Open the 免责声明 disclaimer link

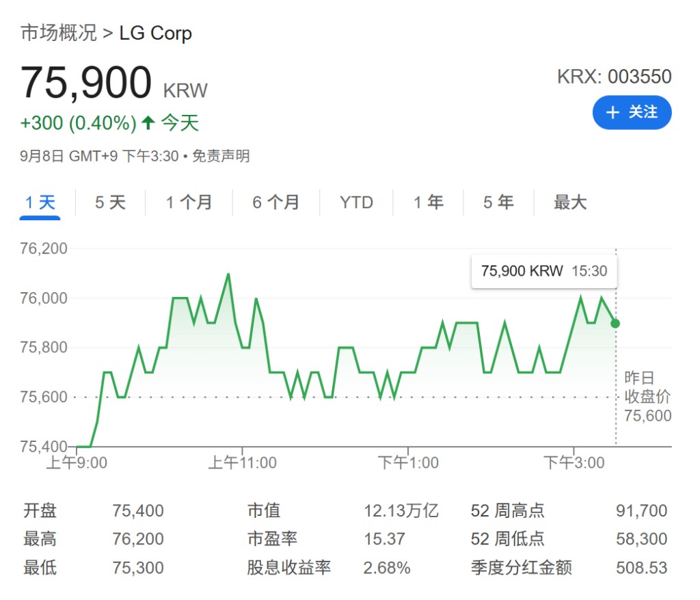click(x=221, y=156)
